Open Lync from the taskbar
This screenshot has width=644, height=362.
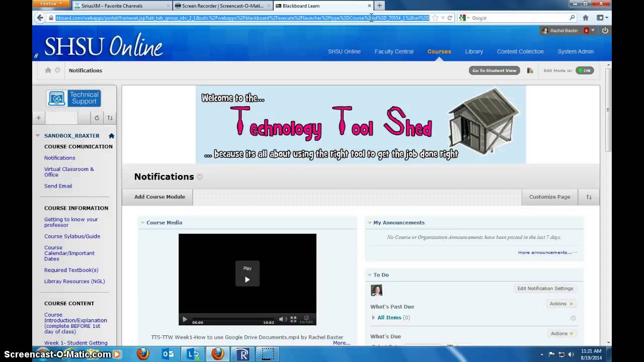193,354
